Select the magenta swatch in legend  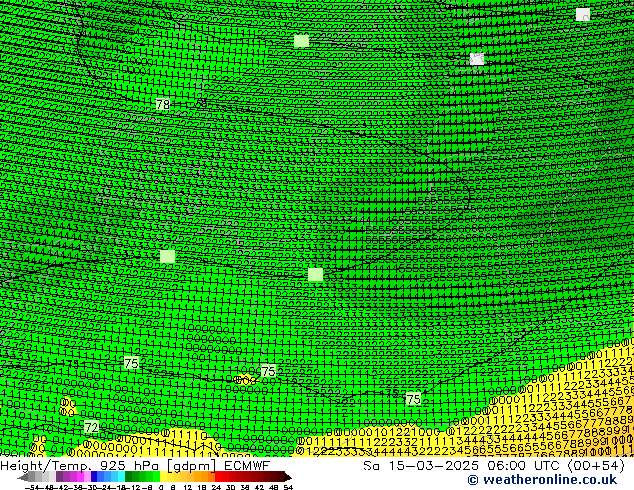(80, 477)
